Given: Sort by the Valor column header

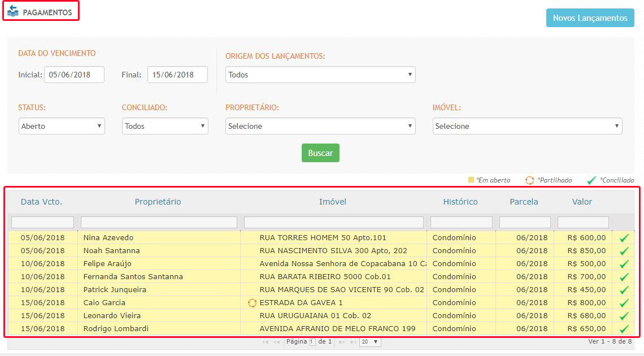Looking at the screenshot, I should point(582,202).
